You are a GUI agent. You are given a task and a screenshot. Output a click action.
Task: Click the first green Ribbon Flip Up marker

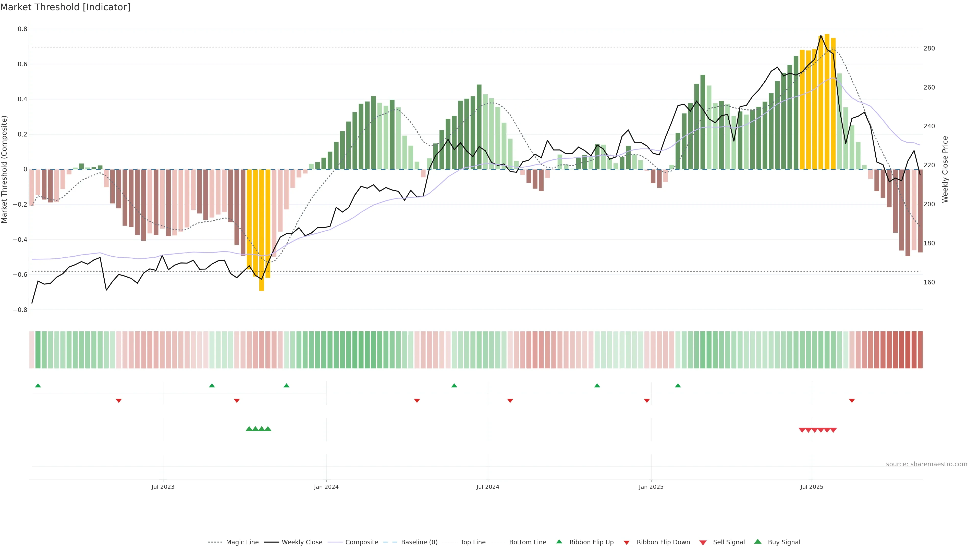[38, 386]
